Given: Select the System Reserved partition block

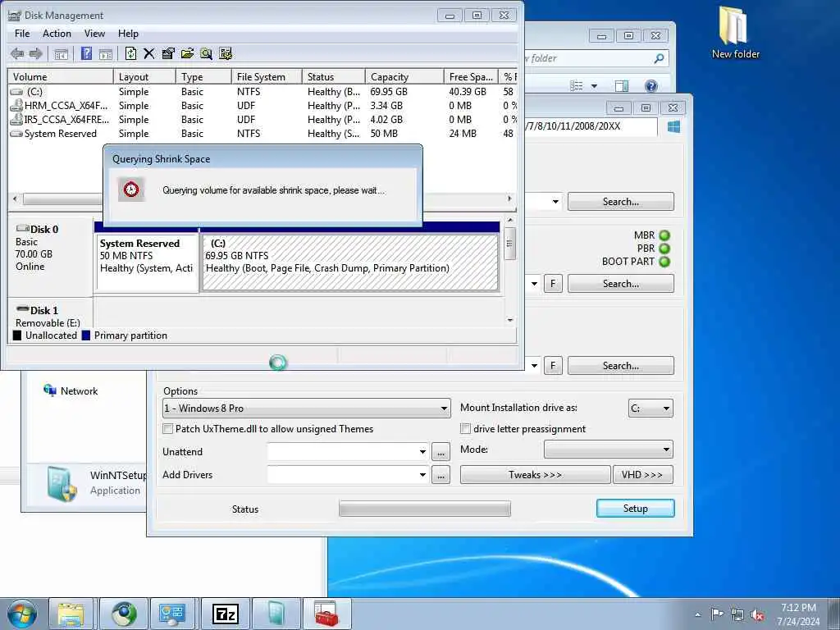Looking at the screenshot, I should 146,262.
